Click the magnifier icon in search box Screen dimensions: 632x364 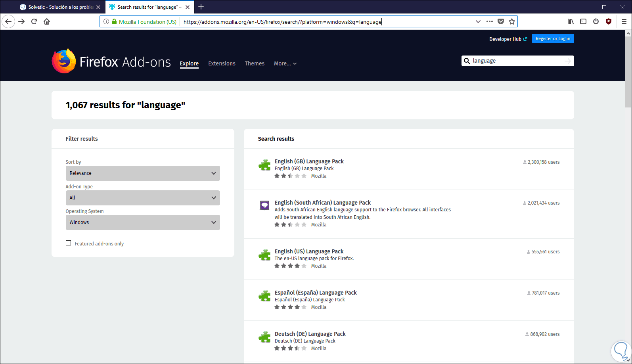click(x=467, y=61)
